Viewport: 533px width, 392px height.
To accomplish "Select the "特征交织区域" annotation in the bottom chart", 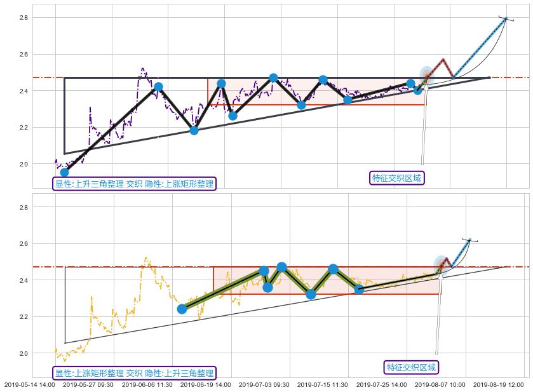I will point(412,367).
